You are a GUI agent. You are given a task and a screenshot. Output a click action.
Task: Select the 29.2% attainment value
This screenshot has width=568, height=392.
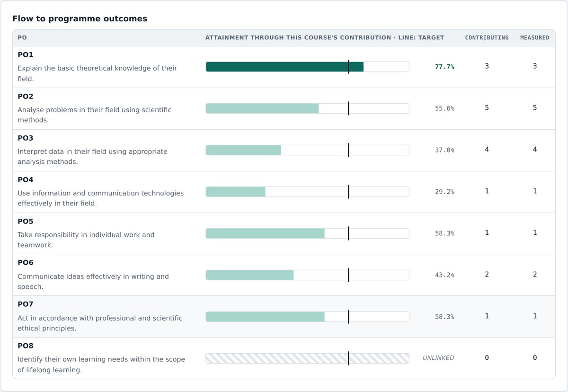[444, 192]
